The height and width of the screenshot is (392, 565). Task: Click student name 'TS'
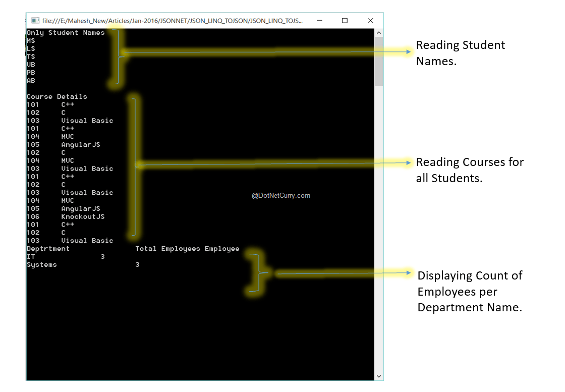[x=31, y=57]
